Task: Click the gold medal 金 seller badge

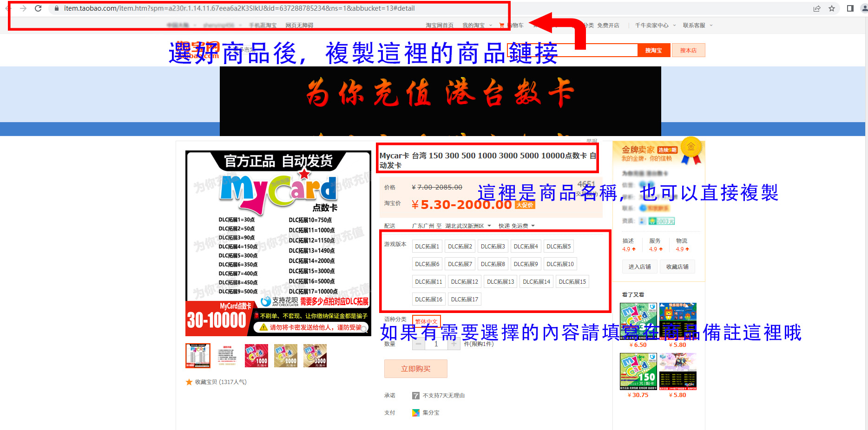Action: pyautogui.click(x=691, y=150)
